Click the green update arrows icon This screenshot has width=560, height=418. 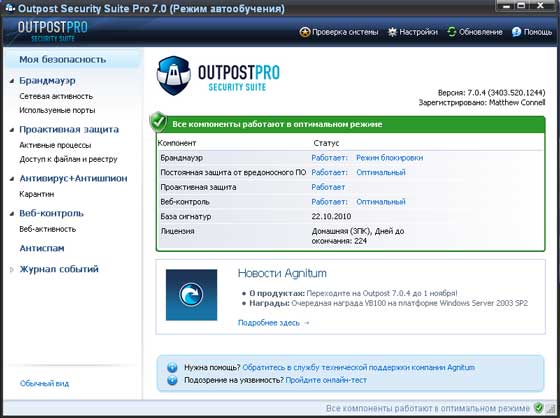(452, 32)
